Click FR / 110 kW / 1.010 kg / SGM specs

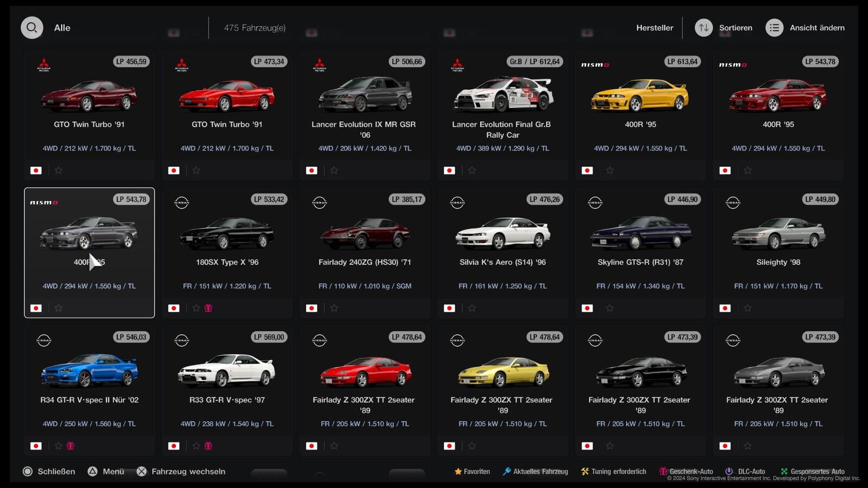point(365,286)
